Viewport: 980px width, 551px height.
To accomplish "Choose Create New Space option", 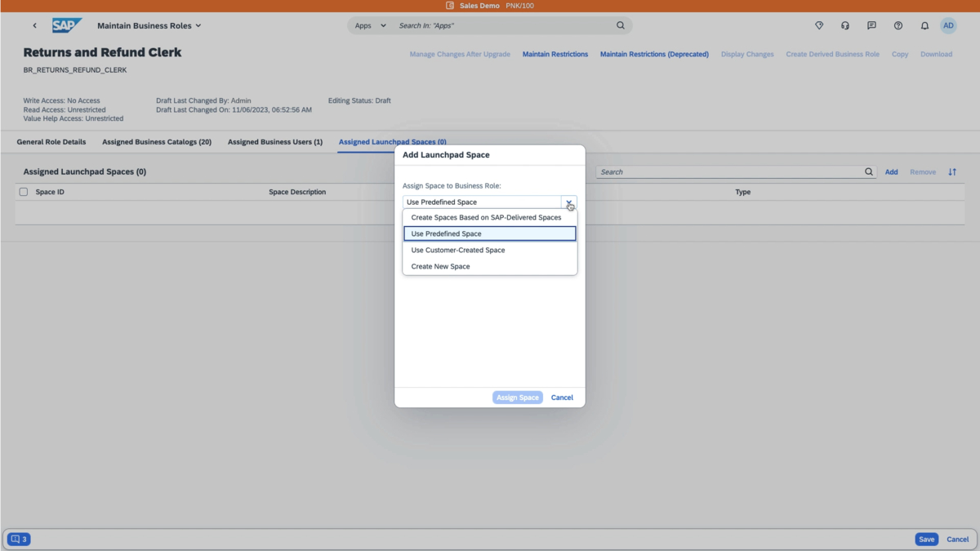I will [x=439, y=266].
